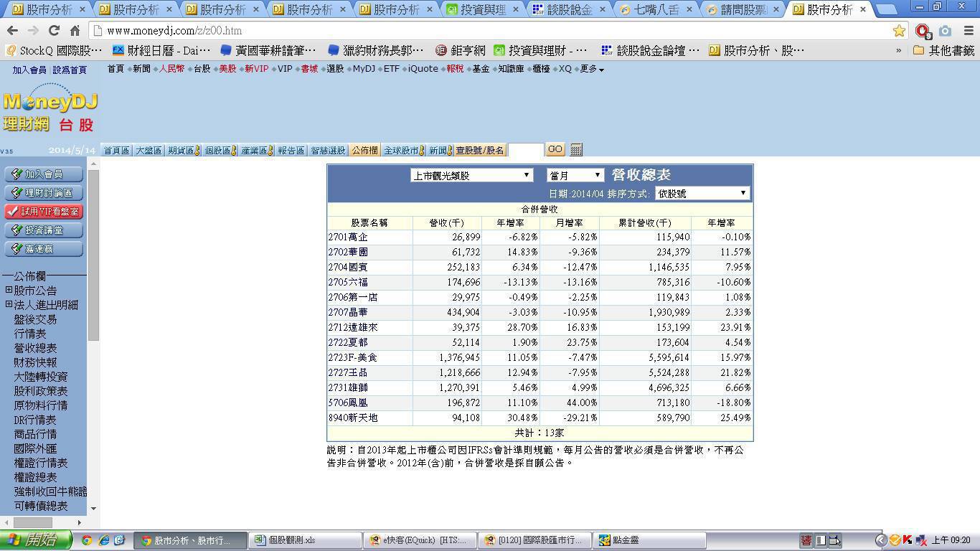Screen dimensions: 980x551
Task: Open the 財務快報 sidebar link
Action: [35, 362]
